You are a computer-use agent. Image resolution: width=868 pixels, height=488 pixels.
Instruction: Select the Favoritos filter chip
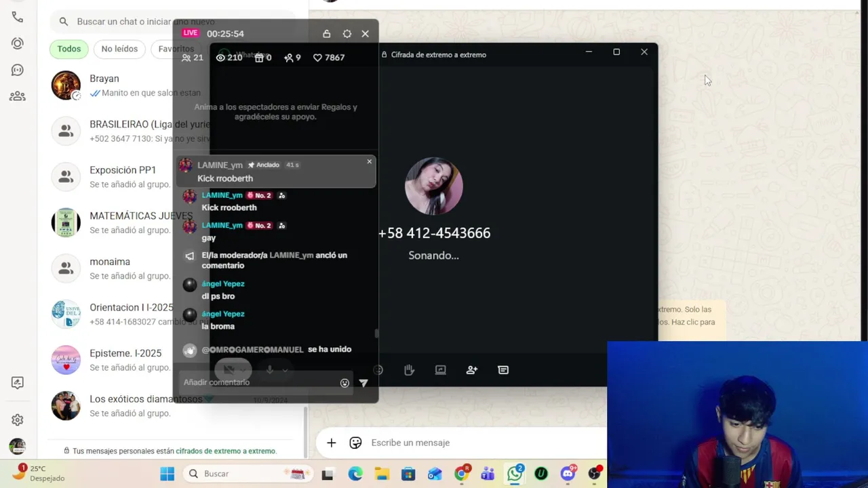(x=176, y=49)
